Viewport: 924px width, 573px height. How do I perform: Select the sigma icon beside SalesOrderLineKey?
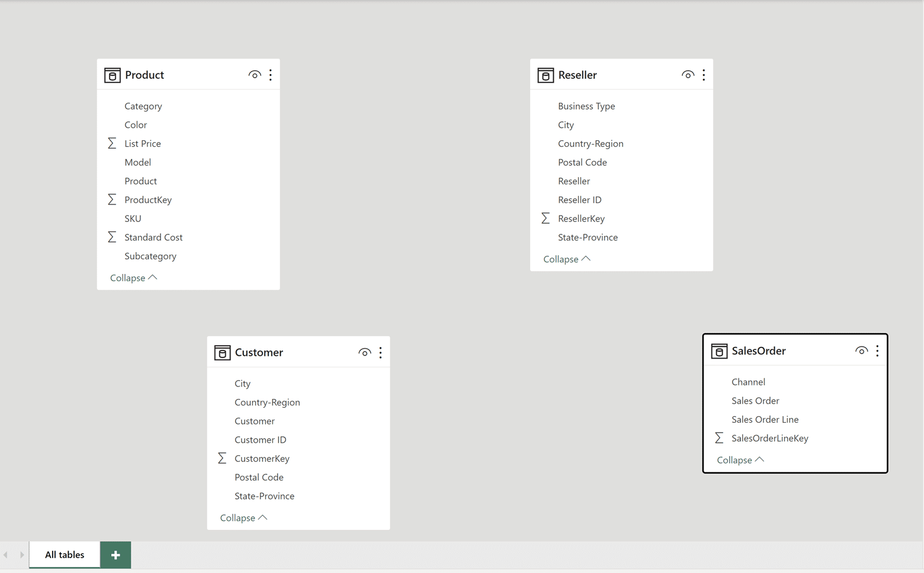[719, 437]
